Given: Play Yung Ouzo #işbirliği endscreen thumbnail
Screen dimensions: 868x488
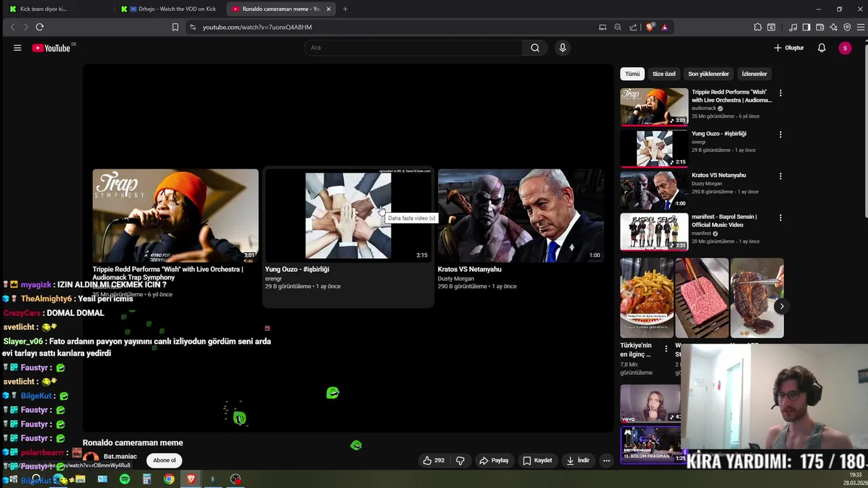Looking at the screenshot, I should [348, 215].
